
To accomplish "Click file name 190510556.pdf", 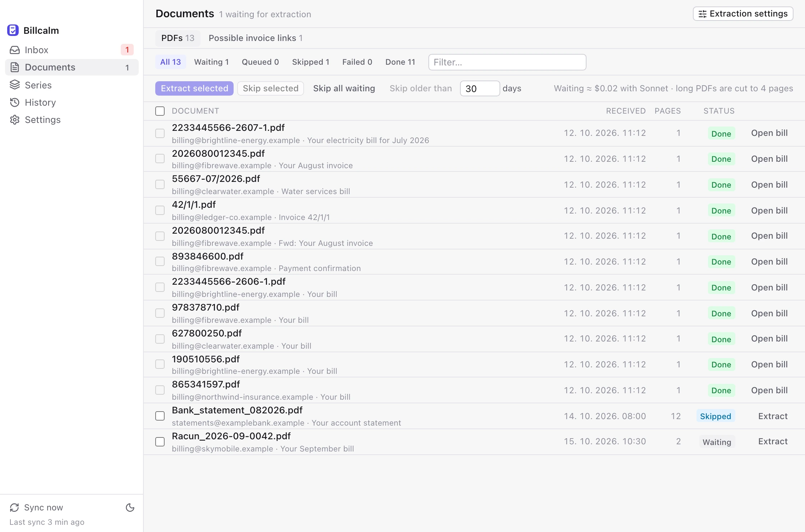I will [x=206, y=359].
